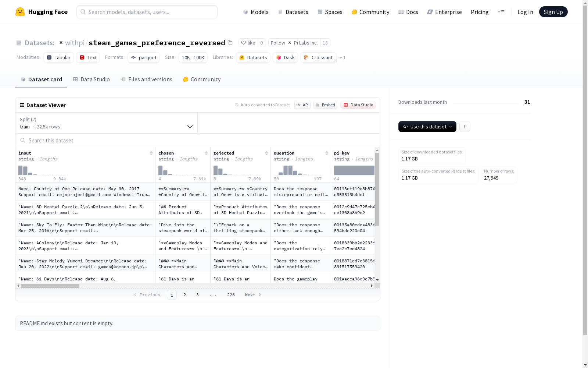This screenshot has height=368, width=588.
Task: Sort the question column with sort arrows
Action: coord(327,153)
